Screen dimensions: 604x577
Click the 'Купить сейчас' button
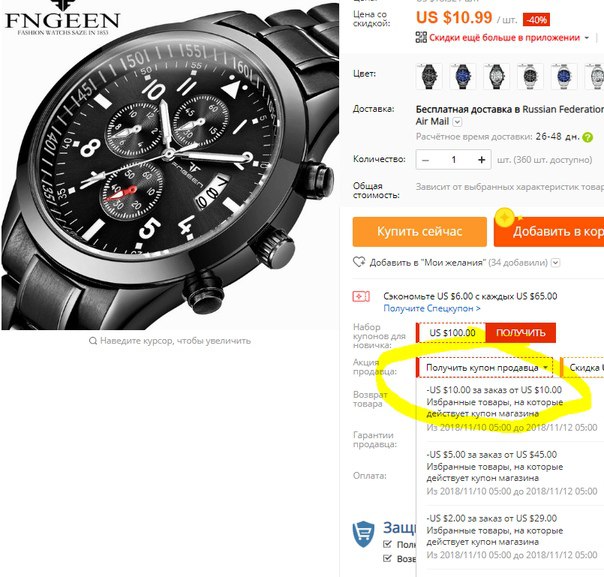click(419, 231)
